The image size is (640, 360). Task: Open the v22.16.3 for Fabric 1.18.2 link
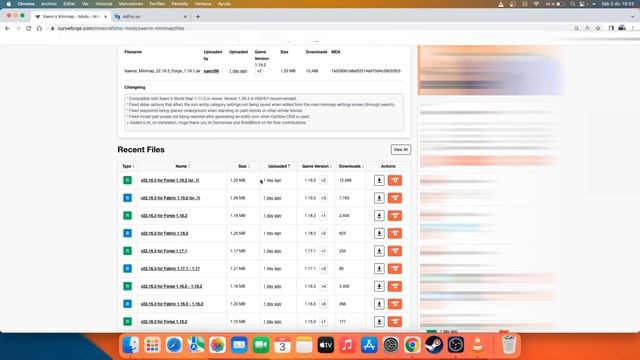coord(164,233)
